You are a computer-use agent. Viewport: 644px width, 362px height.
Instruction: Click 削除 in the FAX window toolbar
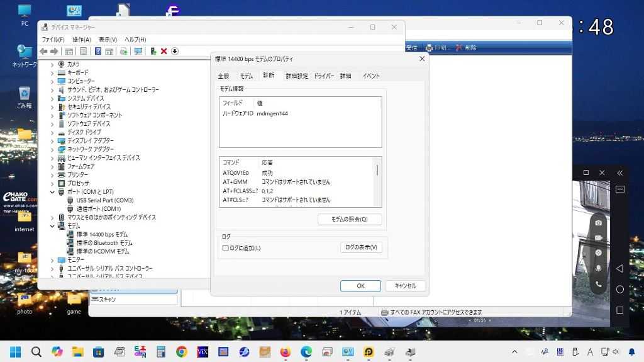(x=466, y=48)
